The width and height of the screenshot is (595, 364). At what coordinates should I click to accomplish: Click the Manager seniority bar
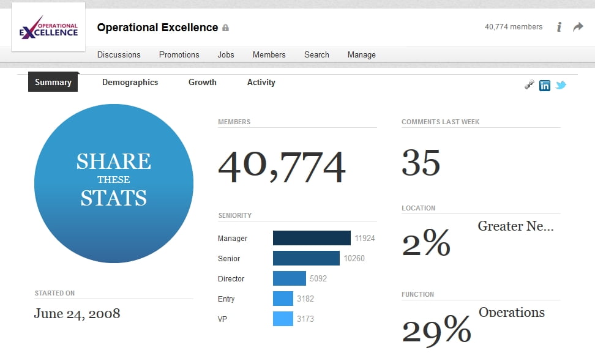pos(312,238)
